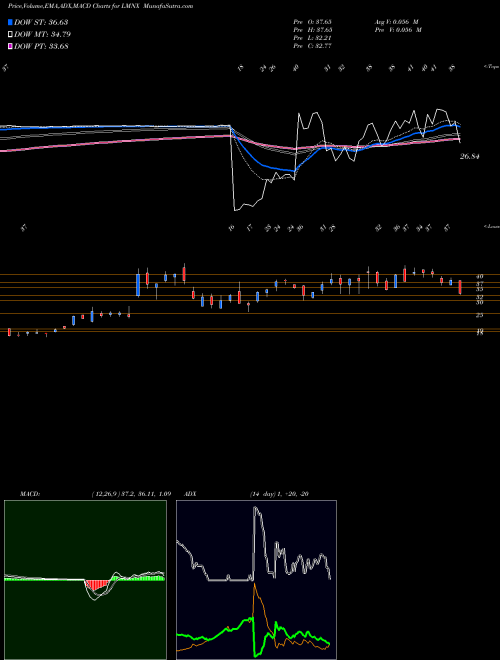Screen dimensions: 500x660
Task: Click the blue DOW ST legend swatch
Action: pyautogui.click(x=11, y=22)
